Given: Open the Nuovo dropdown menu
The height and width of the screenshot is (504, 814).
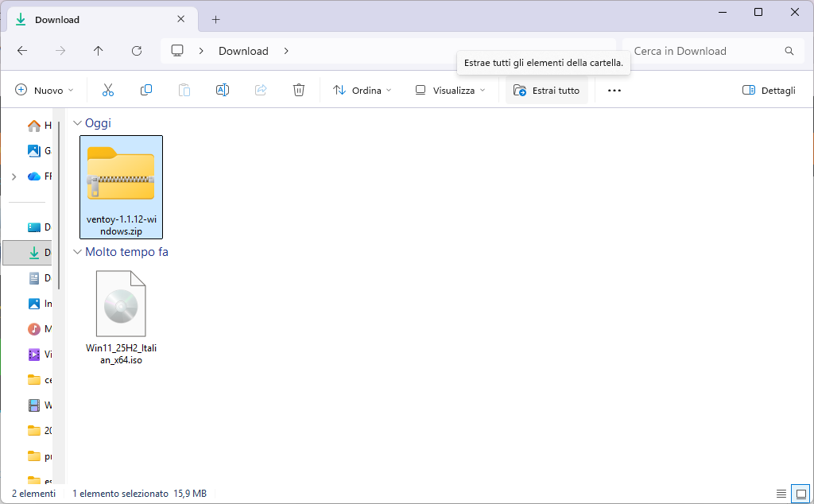Looking at the screenshot, I should click(x=45, y=91).
